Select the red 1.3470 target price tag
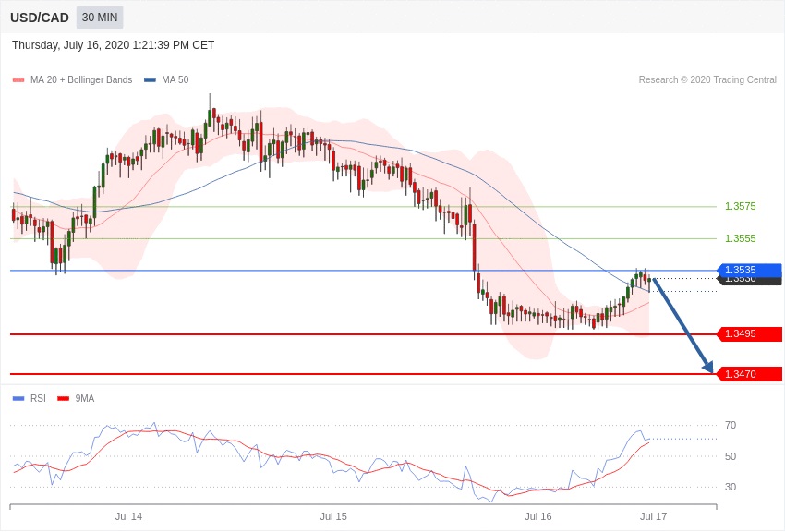This screenshot has height=532, width=785. 750,374
